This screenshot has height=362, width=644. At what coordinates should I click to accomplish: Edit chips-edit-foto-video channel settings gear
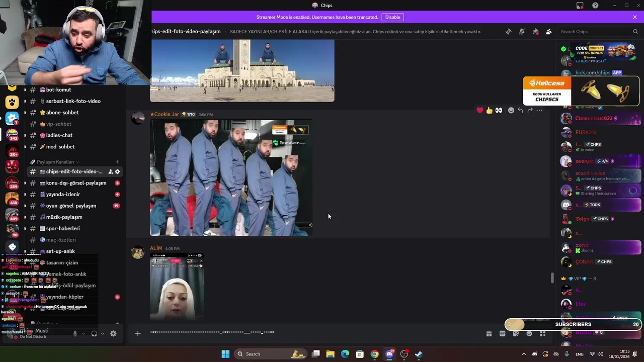click(x=117, y=171)
